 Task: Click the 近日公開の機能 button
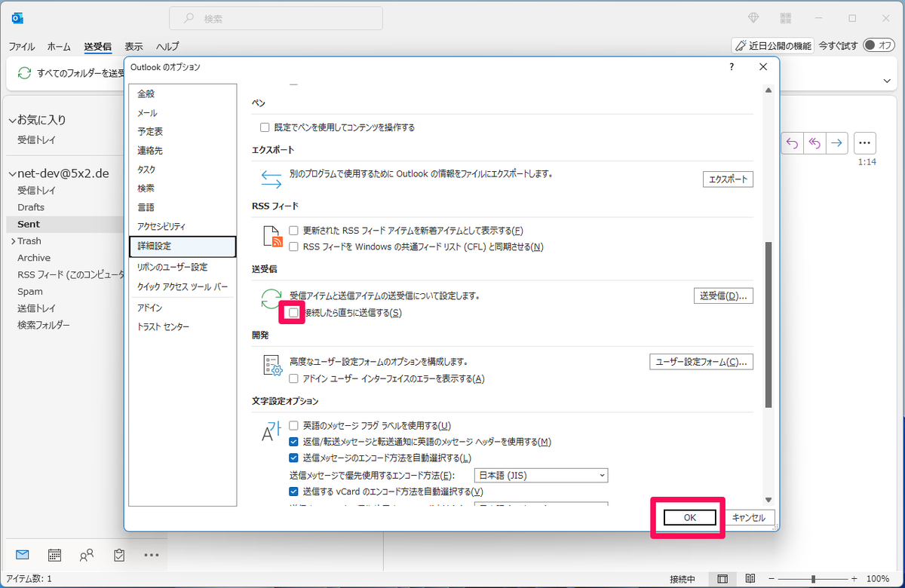point(773,46)
